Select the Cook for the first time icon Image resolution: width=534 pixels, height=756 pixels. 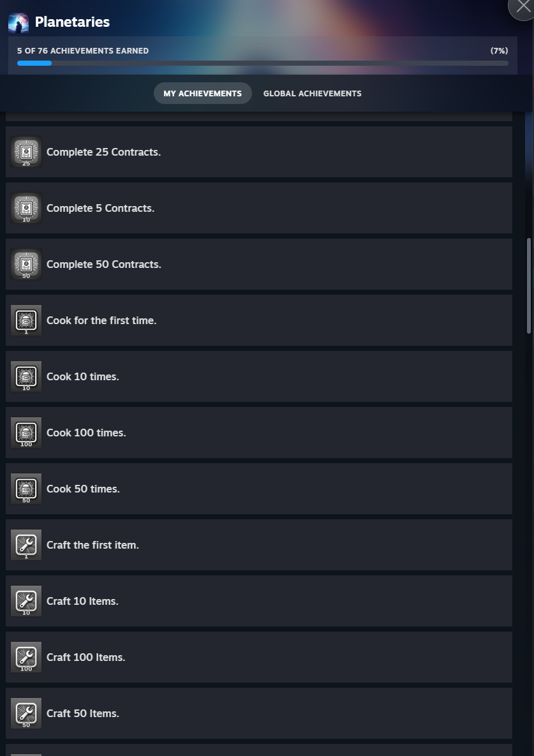[x=26, y=320]
